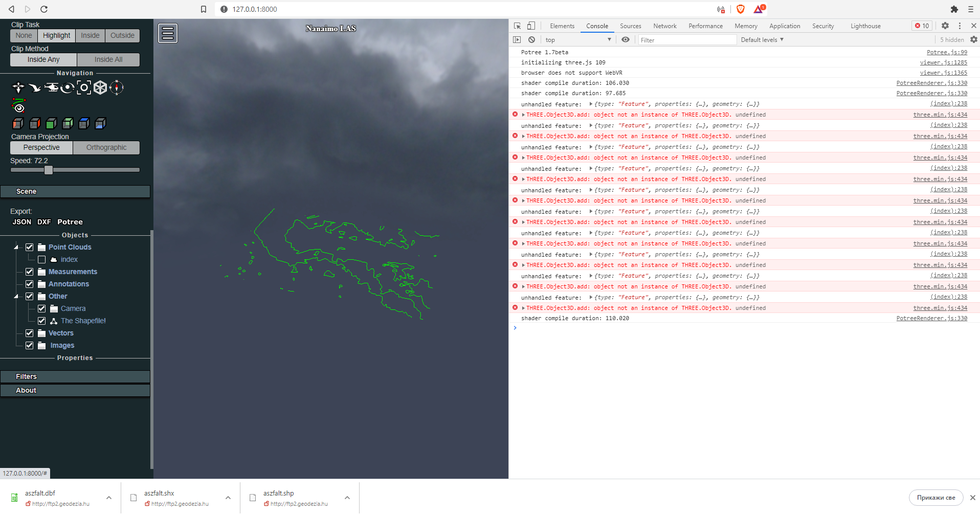Switch to Helicopter navigation mode
This screenshot has width=980, height=515.
[52, 87]
